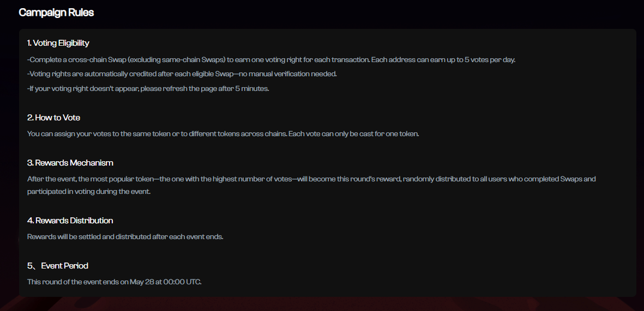Click the assign your votes description text
This screenshot has width=644, height=311.
223,134
